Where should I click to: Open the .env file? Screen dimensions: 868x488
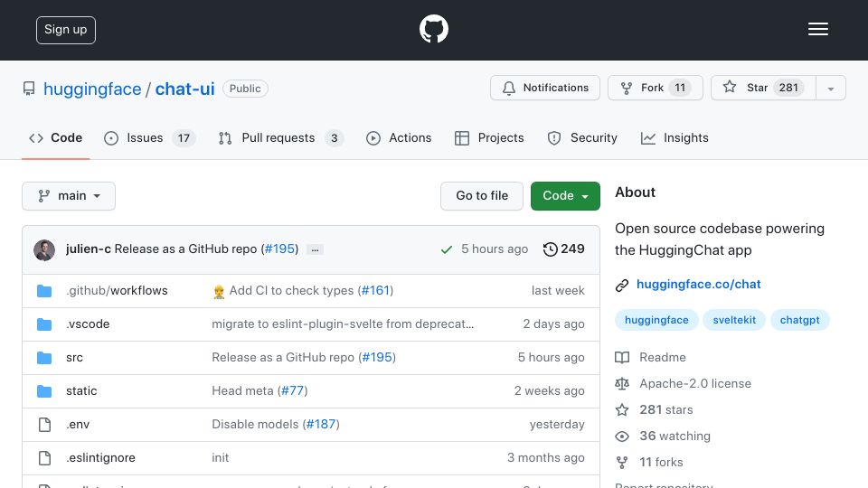[78, 425]
